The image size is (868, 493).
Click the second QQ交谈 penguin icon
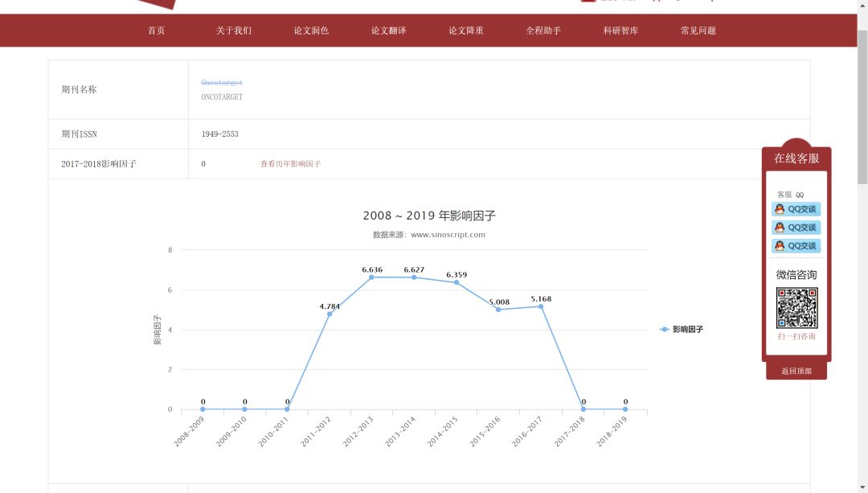click(778, 227)
